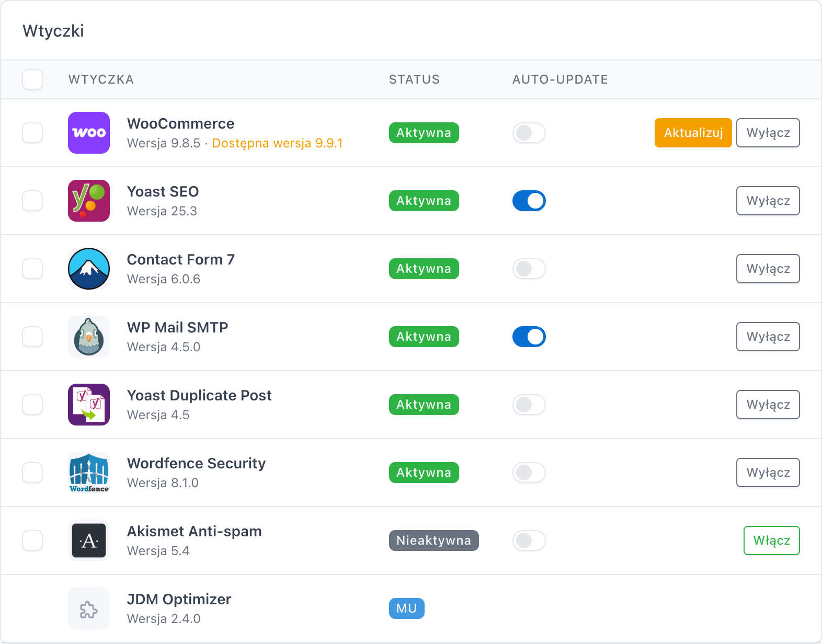Click the available version 9.9.1 notice
Viewport: 822px width, 644px height.
coord(278,143)
